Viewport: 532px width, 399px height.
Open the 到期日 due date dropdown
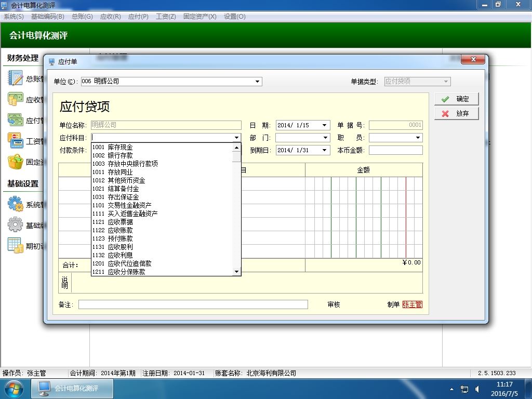[x=324, y=150]
